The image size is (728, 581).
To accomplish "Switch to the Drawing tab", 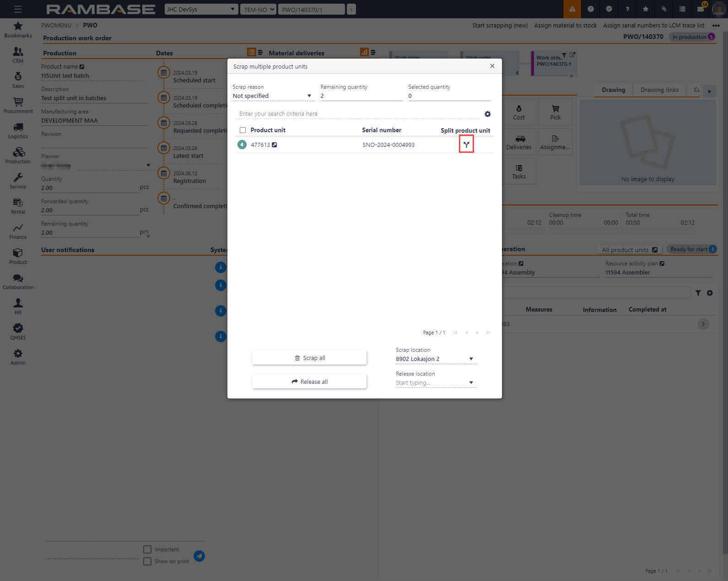I will (613, 90).
